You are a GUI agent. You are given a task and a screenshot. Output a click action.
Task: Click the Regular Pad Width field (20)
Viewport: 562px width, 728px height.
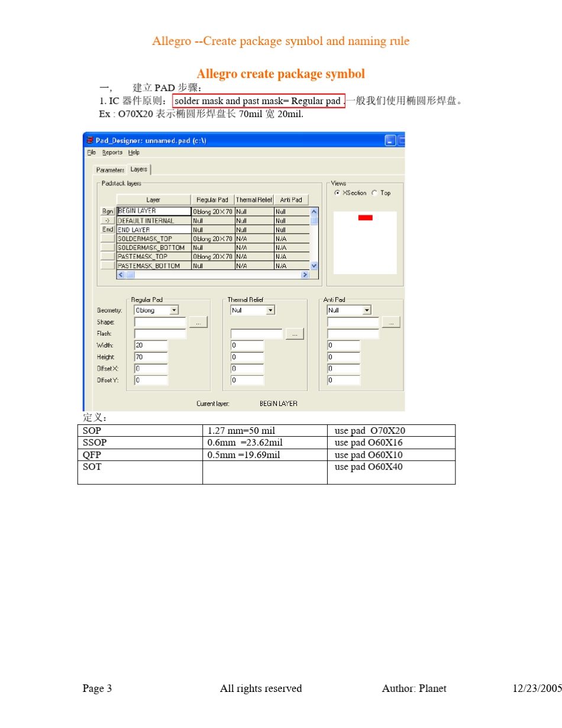tap(151, 345)
